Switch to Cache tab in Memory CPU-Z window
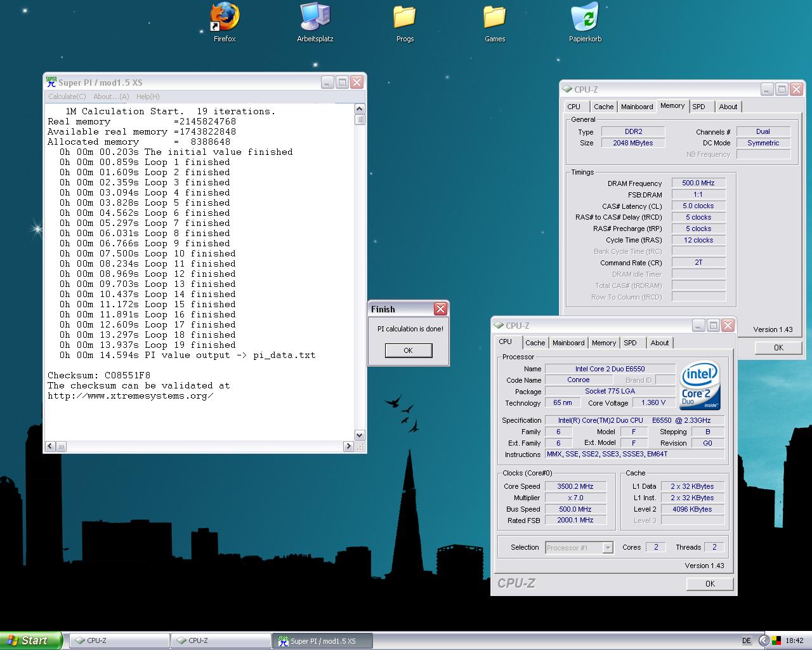Screen dimensions: 812x650 pos(603,107)
